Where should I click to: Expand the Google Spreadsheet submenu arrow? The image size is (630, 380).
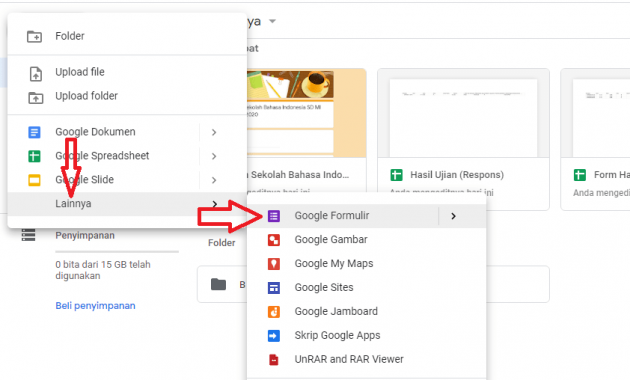(x=214, y=156)
